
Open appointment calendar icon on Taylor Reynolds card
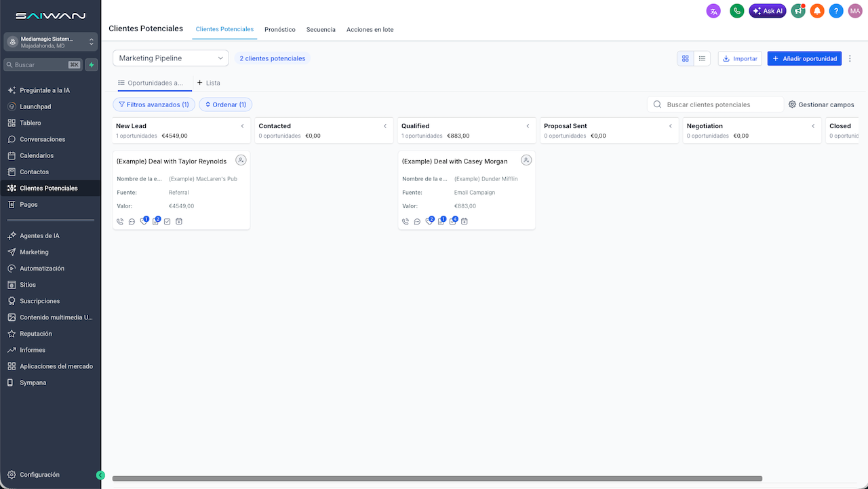pos(179,222)
